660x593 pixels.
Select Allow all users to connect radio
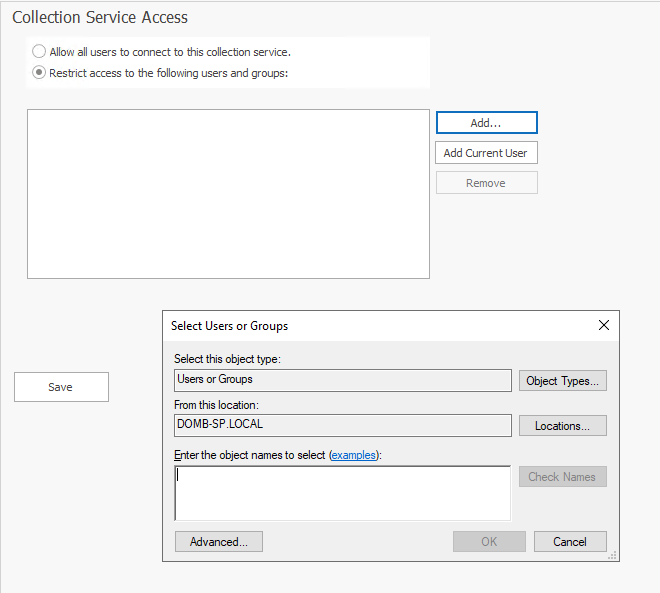pyautogui.click(x=39, y=51)
